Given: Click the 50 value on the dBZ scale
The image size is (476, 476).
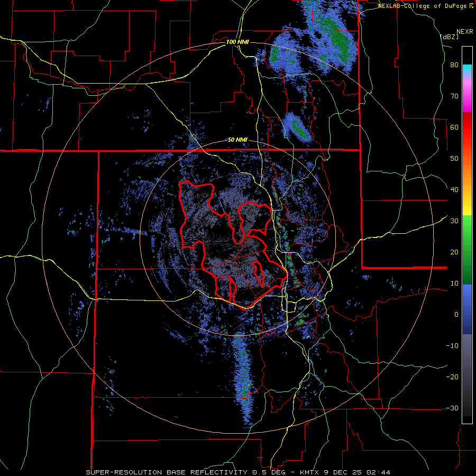Looking at the screenshot, I should [x=454, y=159].
